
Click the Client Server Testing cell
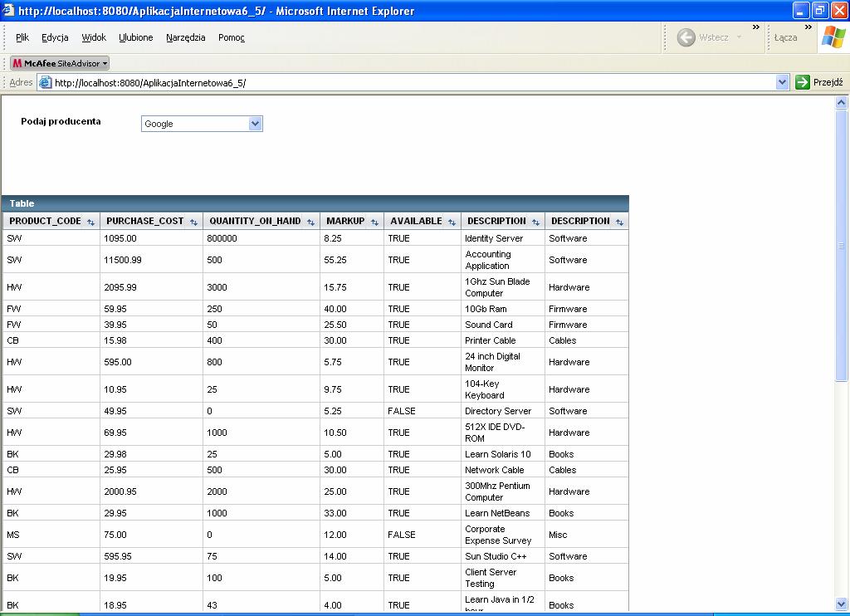(502, 578)
